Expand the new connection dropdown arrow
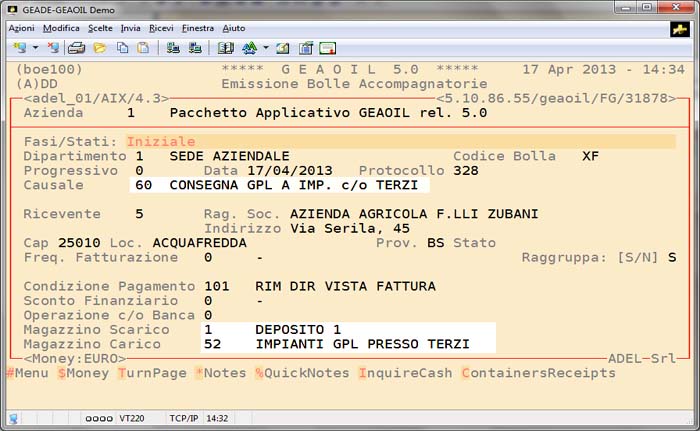The height and width of the screenshot is (431, 700). point(34,47)
